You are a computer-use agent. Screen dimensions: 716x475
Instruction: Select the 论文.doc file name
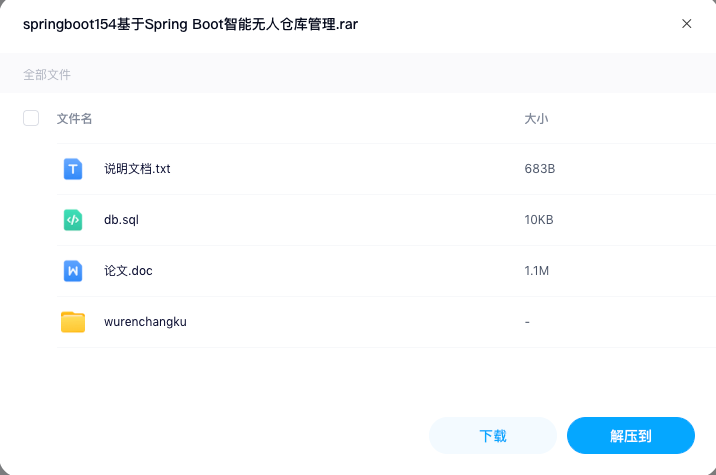click(x=128, y=271)
